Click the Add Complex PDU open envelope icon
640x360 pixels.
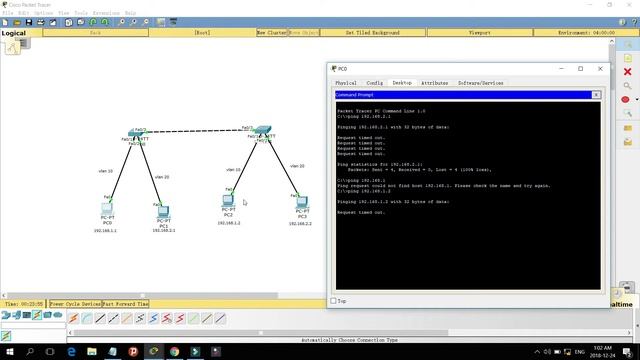pyautogui.click(x=627, y=142)
